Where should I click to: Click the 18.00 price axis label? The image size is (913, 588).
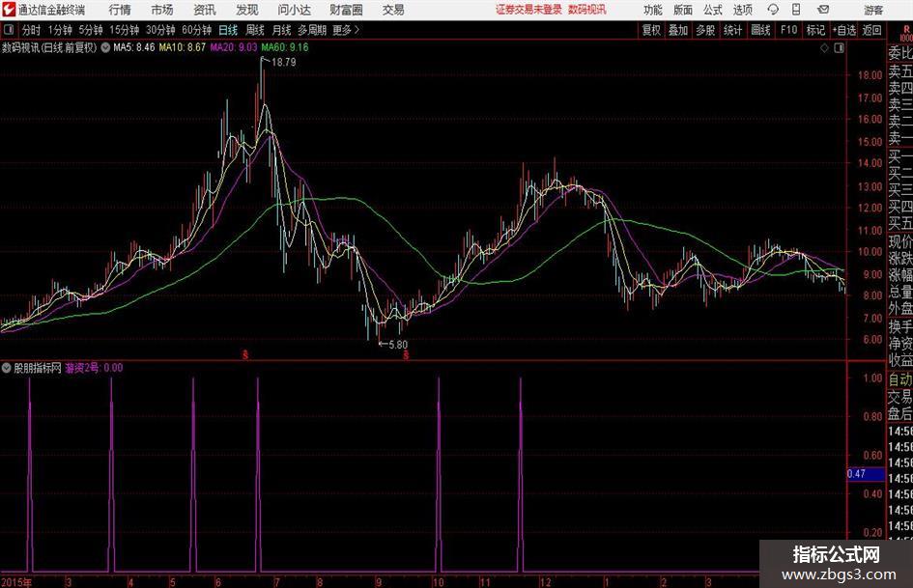(870, 75)
